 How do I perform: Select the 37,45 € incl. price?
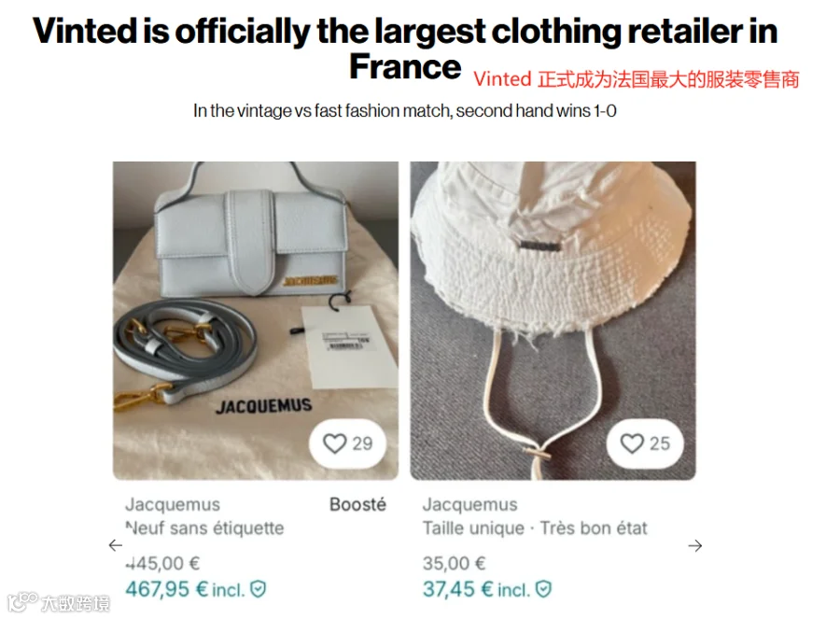click(476, 589)
